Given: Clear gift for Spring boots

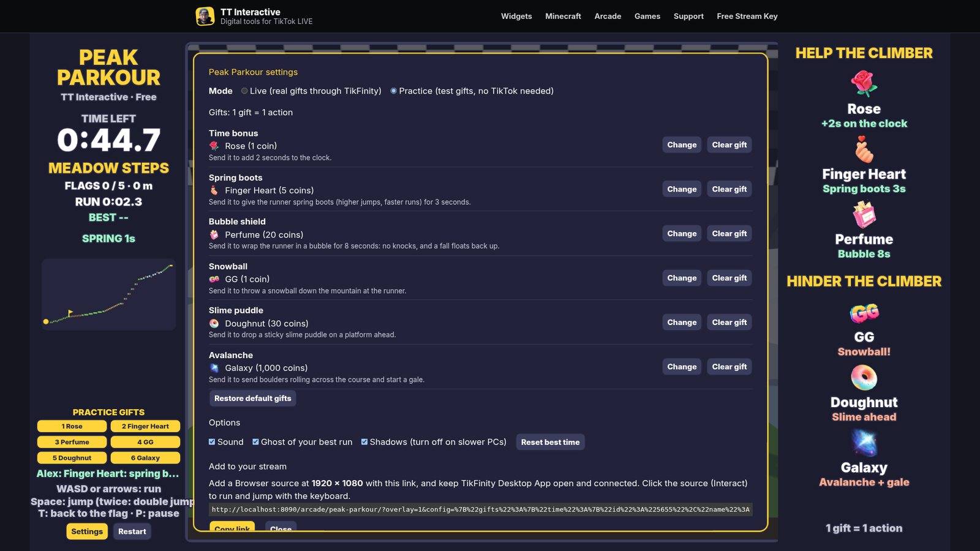Looking at the screenshot, I should [x=729, y=189].
